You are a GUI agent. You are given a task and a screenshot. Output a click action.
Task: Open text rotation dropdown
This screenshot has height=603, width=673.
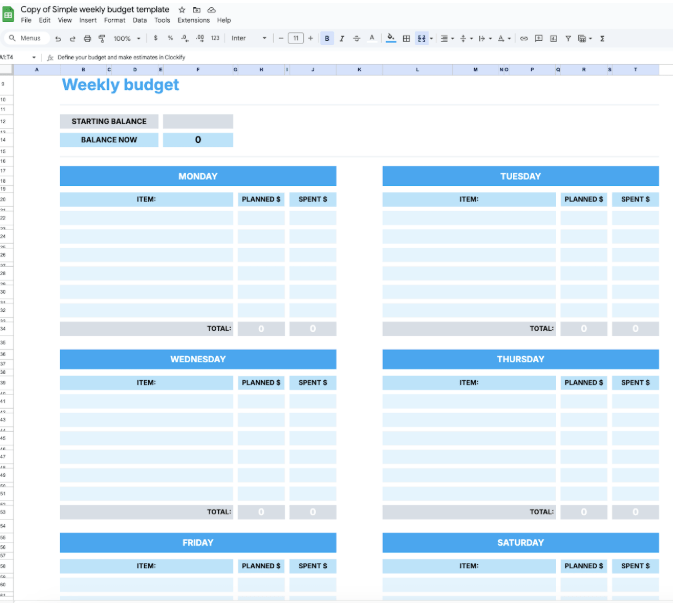click(x=503, y=39)
